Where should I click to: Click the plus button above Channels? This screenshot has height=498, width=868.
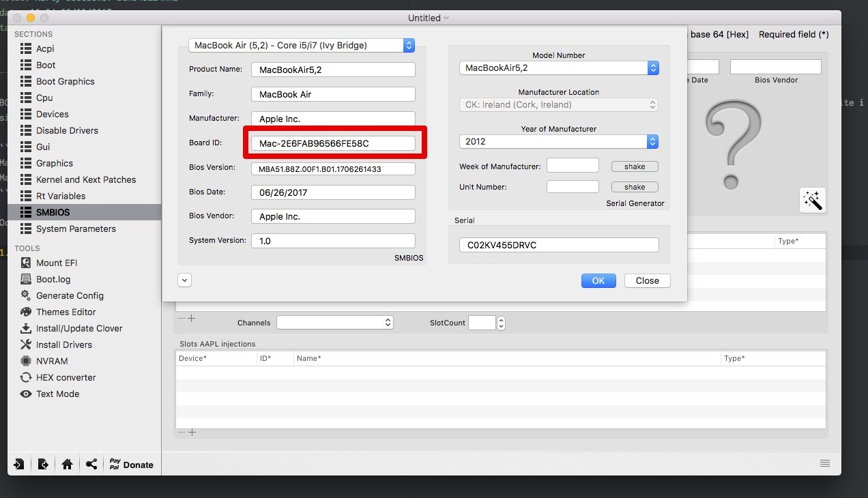point(192,318)
